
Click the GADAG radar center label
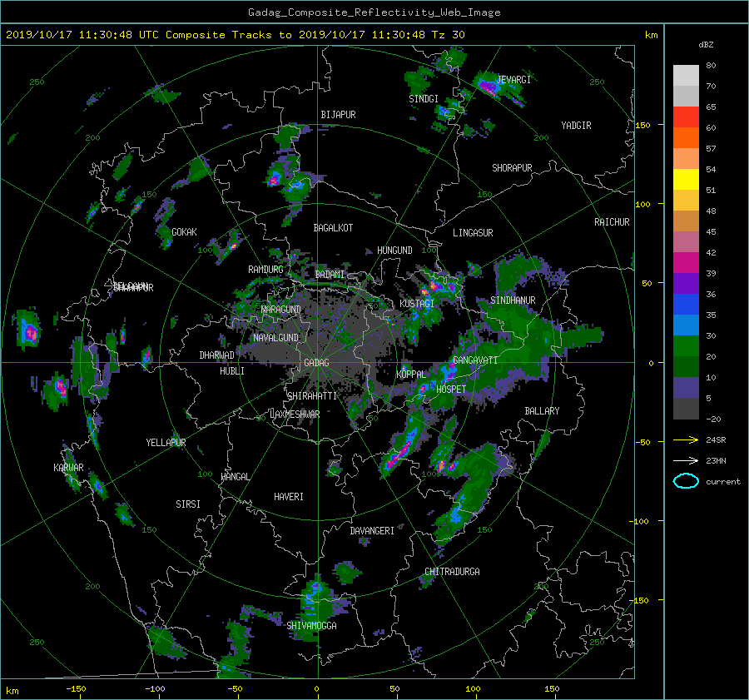pos(317,363)
